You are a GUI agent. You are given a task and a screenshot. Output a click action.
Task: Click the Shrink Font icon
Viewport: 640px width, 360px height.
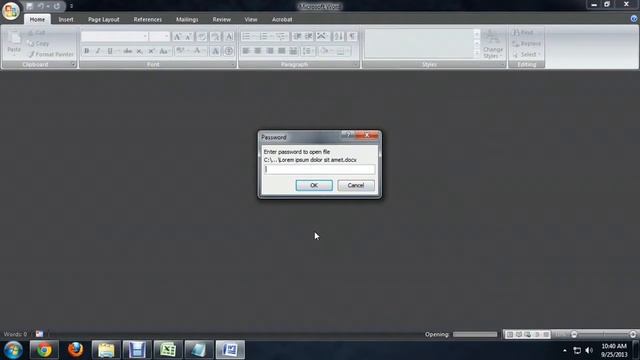(189, 37)
